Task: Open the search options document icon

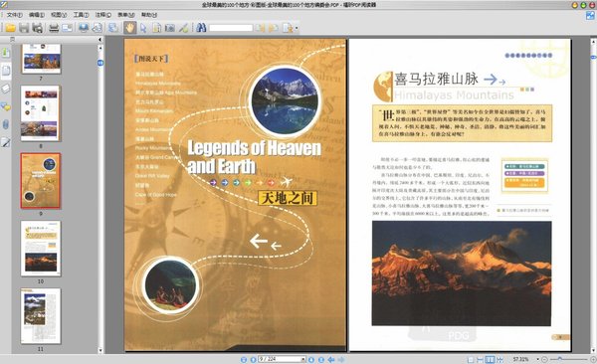Action: pyautogui.click(x=288, y=28)
